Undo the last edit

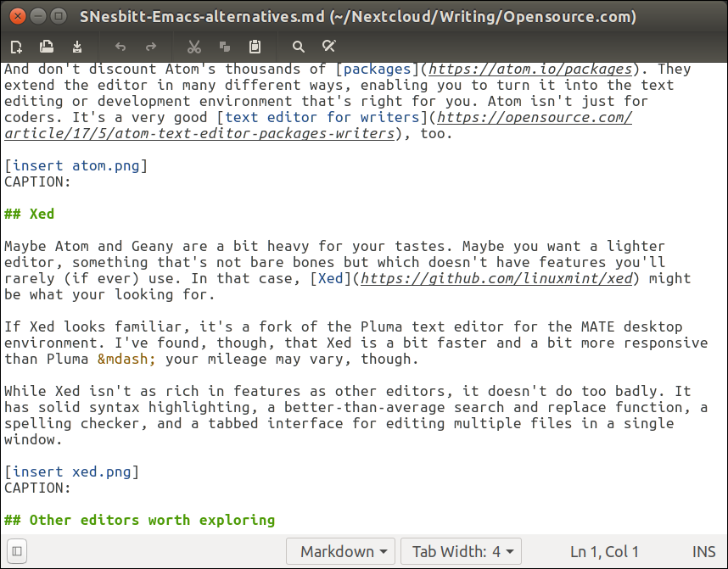coord(120,47)
